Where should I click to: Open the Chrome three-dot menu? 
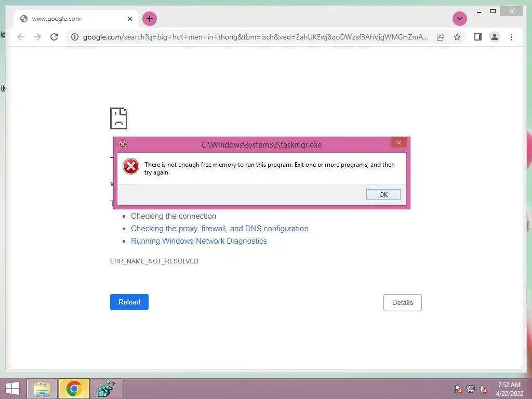coord(511,37)
